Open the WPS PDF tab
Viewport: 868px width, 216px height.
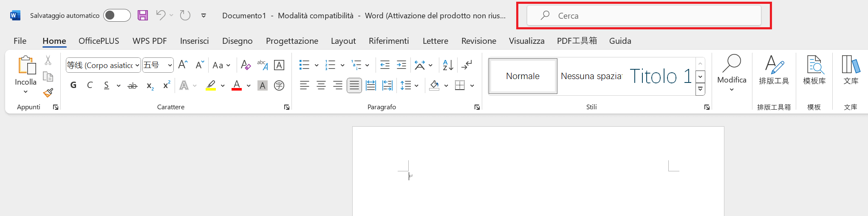tap(150, 41)
